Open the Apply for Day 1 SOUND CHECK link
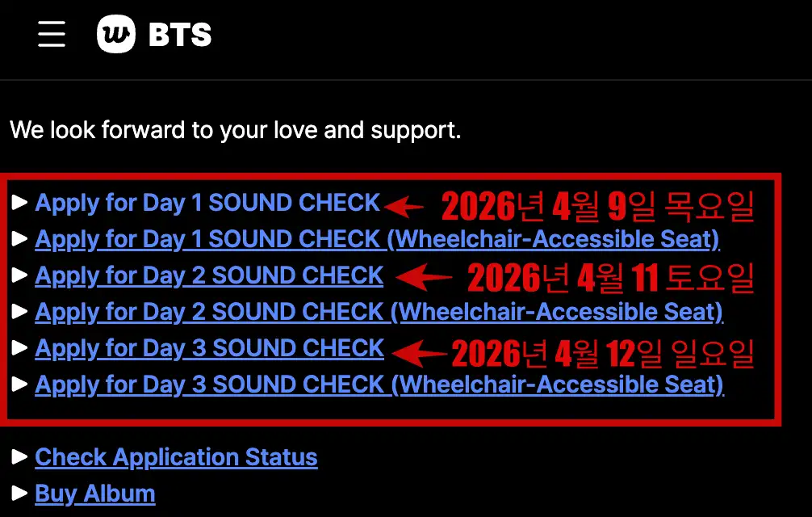This screenshot has width=812, height=517. pyautogui.click(x=207, y=203)
